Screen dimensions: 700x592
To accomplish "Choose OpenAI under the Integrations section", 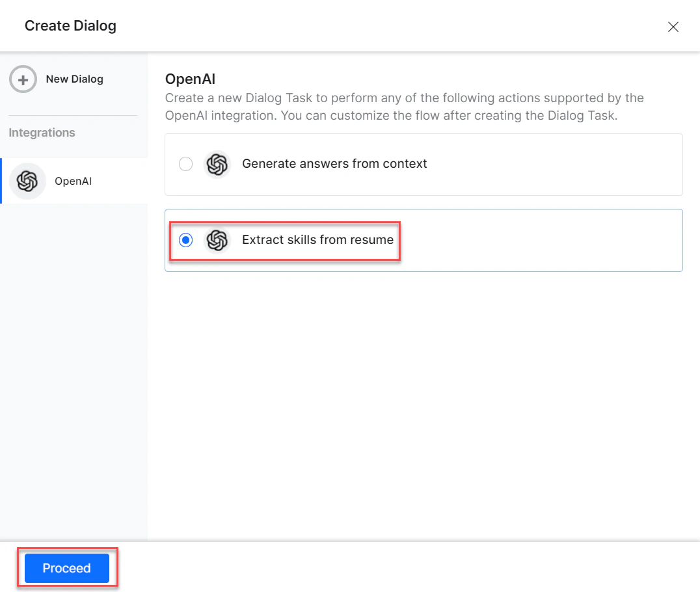I will [73, 181].
